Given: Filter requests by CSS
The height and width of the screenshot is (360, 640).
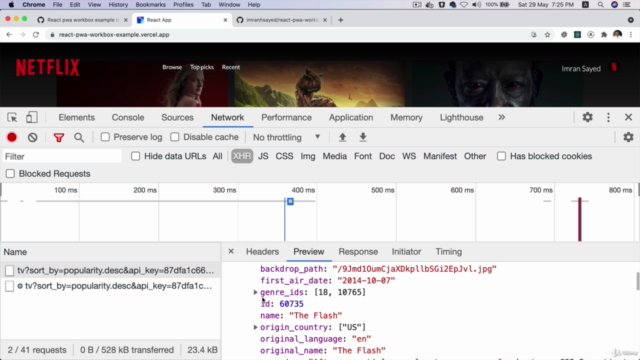Looking at the screenshot, I should coord(284,156).
